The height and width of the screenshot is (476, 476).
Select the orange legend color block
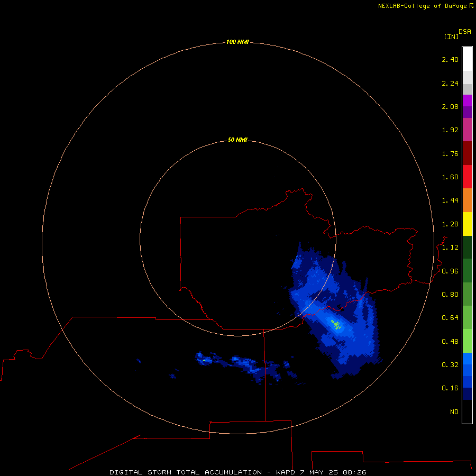click(x=467, y=200)
